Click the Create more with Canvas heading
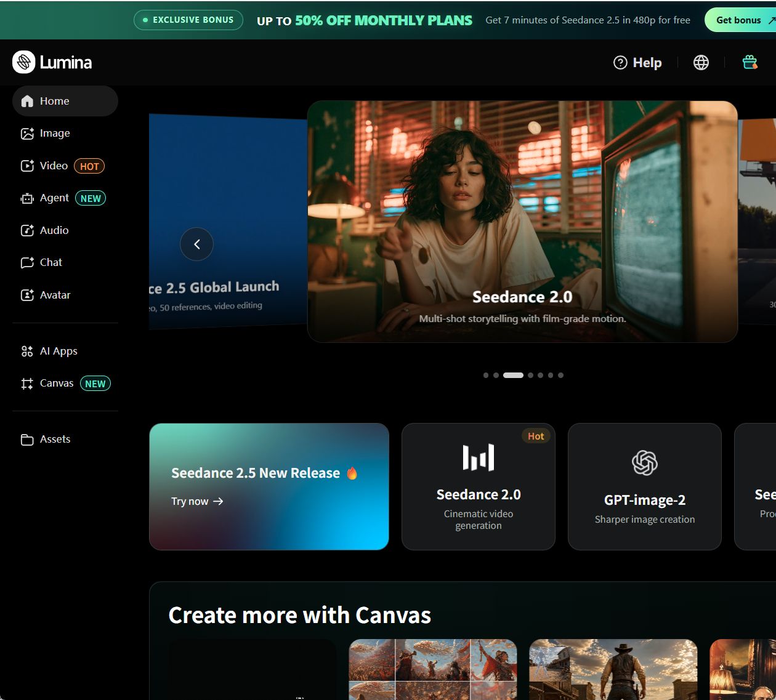Screen dimensions: 776x700 [x=300, y=615]
